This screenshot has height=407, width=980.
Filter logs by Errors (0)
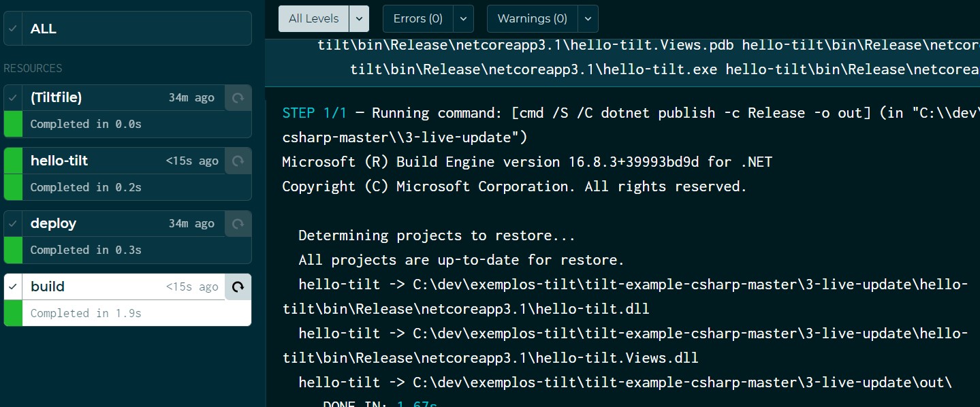click(x=418, y=19)
